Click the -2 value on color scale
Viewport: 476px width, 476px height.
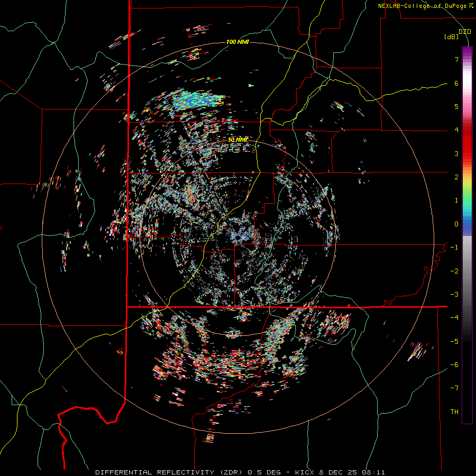coord(454,271)
